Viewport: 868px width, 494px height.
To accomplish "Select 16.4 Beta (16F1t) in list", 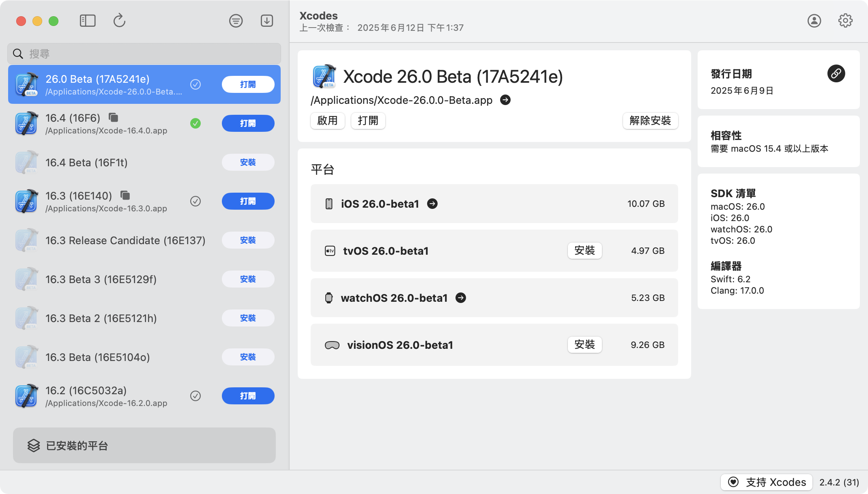I will tap(144, 162).
